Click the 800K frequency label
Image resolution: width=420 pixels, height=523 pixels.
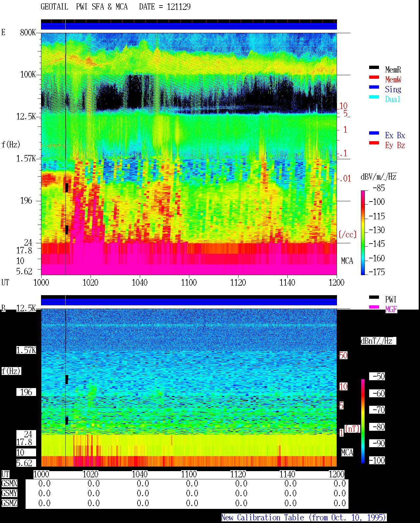point(28,33)
